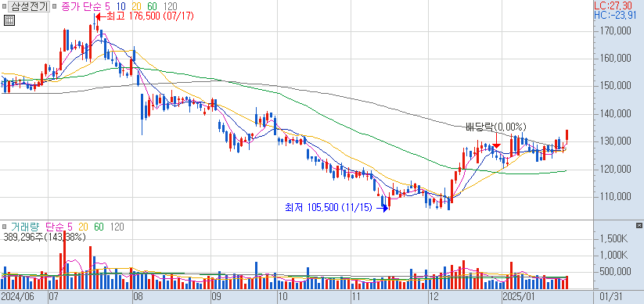Viewport: 644px width, 304px height.
Task: Click the 389,296주(143.38%) volume readout
Action: pyautogui.click(x=44, y=237)
